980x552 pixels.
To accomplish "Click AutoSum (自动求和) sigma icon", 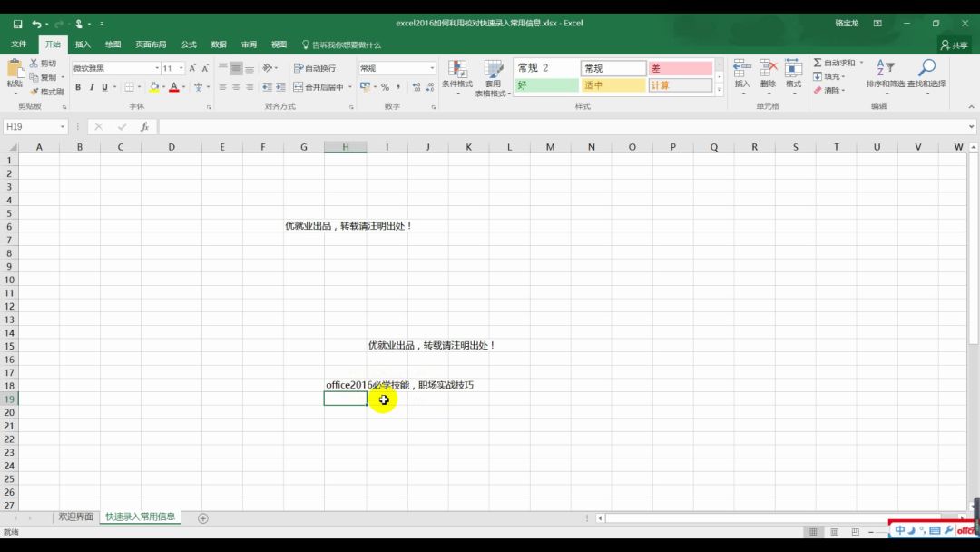I will coord(818,63).
